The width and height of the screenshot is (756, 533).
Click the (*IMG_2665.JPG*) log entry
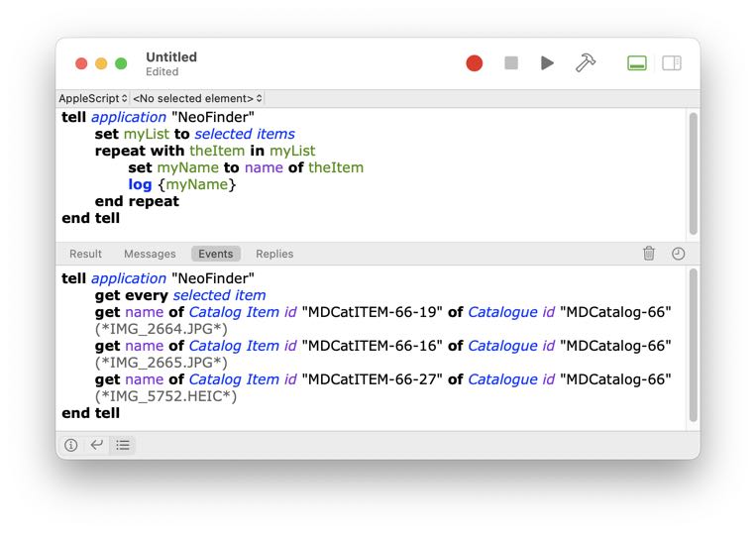click(162, 363)
